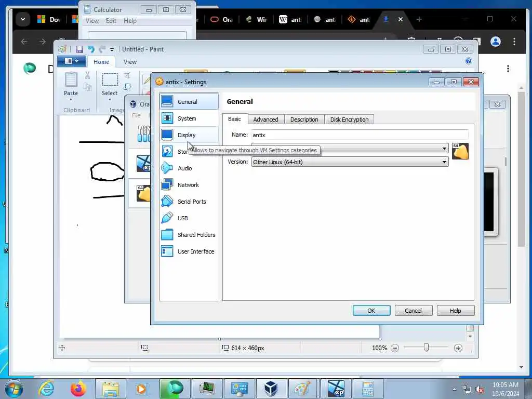Click the taskbar volume muted icon

(x=480, y=390)
